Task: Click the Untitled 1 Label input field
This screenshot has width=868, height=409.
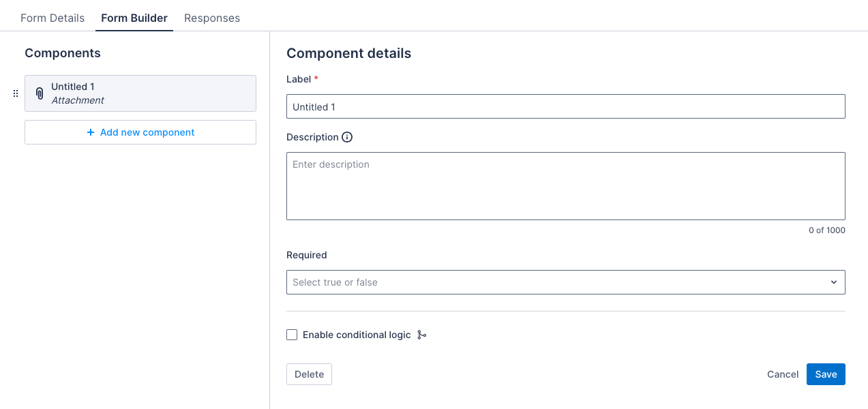Action: pos(565,106)
